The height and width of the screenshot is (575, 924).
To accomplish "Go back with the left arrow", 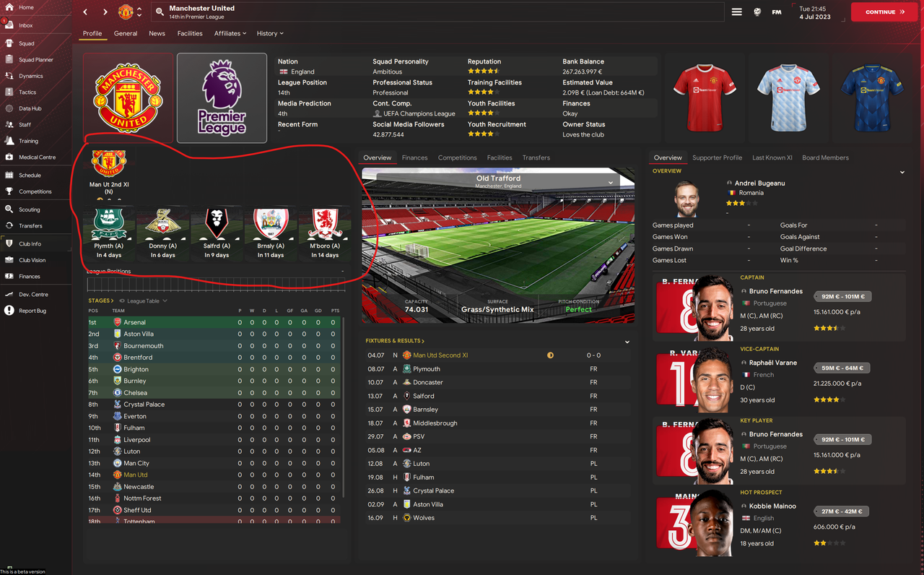I will click(x=85, y=12).
